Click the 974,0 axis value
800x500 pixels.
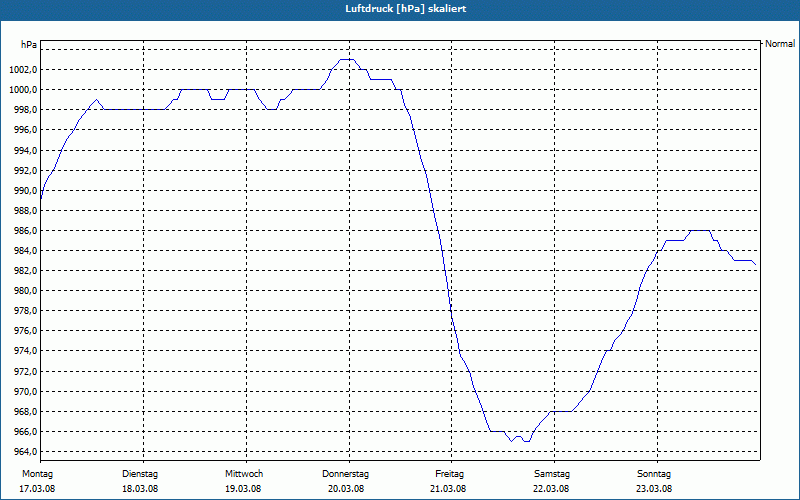click(25, 351)
